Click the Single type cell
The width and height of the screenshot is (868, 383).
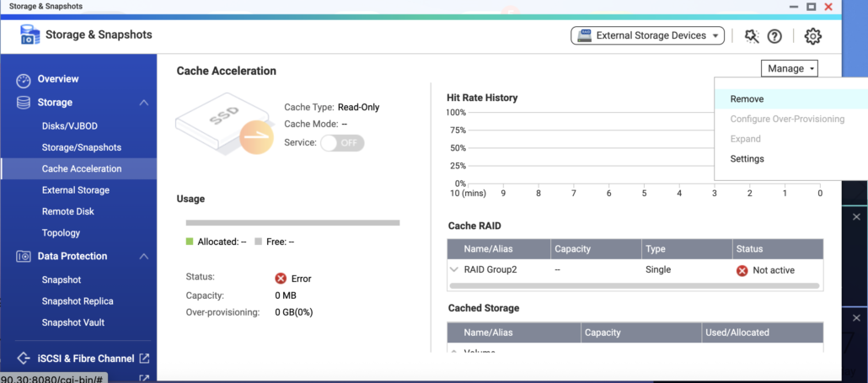point(658,269)
